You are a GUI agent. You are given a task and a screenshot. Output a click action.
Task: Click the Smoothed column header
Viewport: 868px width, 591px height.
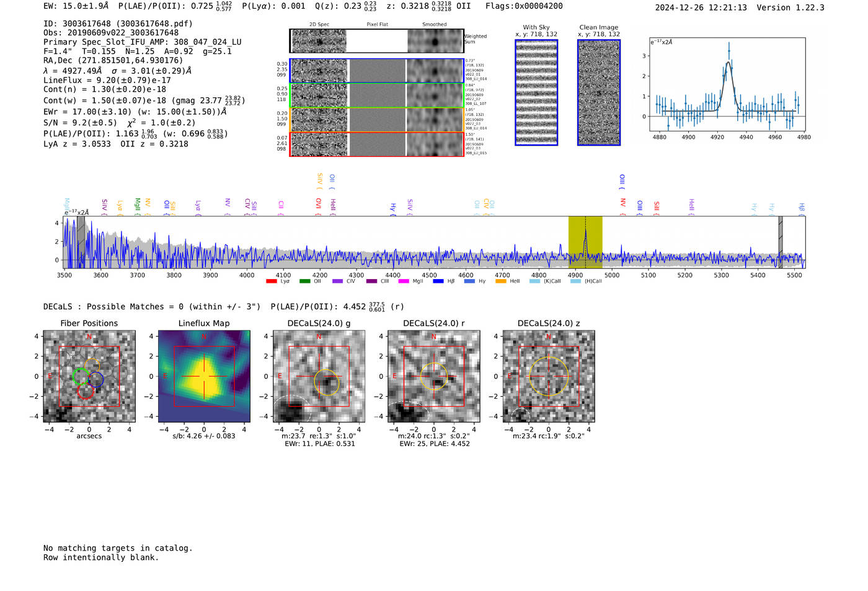pyautogui.click(x=435, y=25)
